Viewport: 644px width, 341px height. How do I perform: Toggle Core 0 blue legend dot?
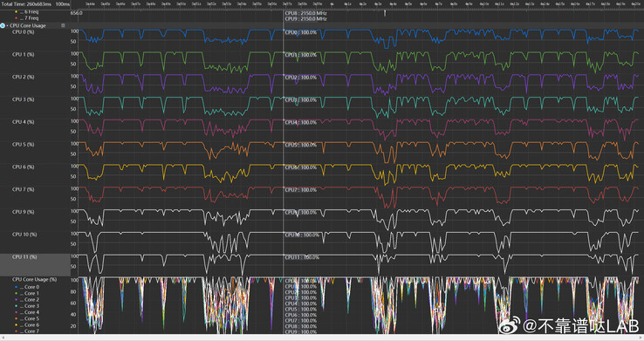tap(16, 287)
